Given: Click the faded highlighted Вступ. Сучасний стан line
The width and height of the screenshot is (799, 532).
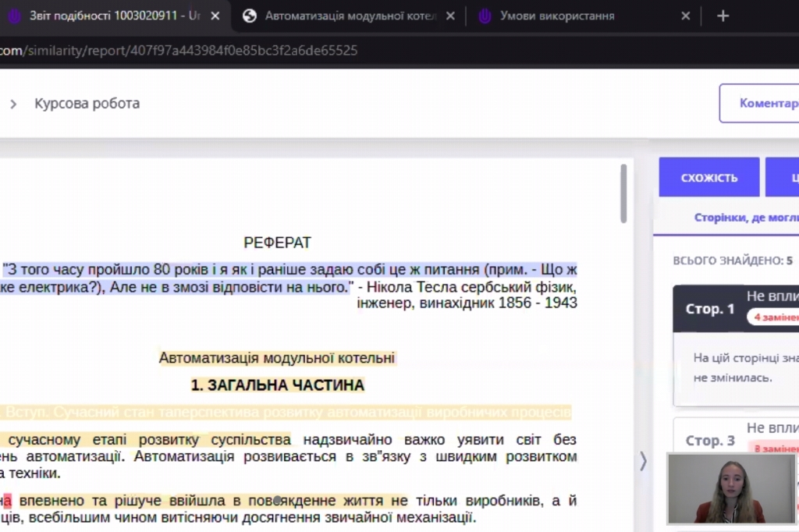Looking at the screenshot, I should coord(286,412).
